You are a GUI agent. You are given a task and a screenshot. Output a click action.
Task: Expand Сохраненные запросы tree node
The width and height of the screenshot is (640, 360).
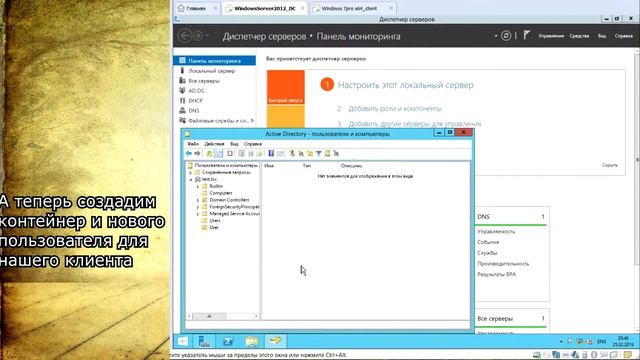pos(191,173)
